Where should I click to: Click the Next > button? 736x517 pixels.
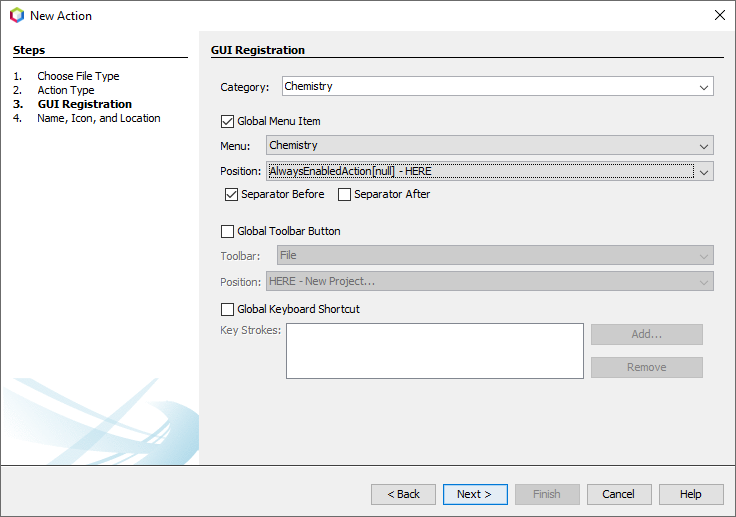click(475, 494)
